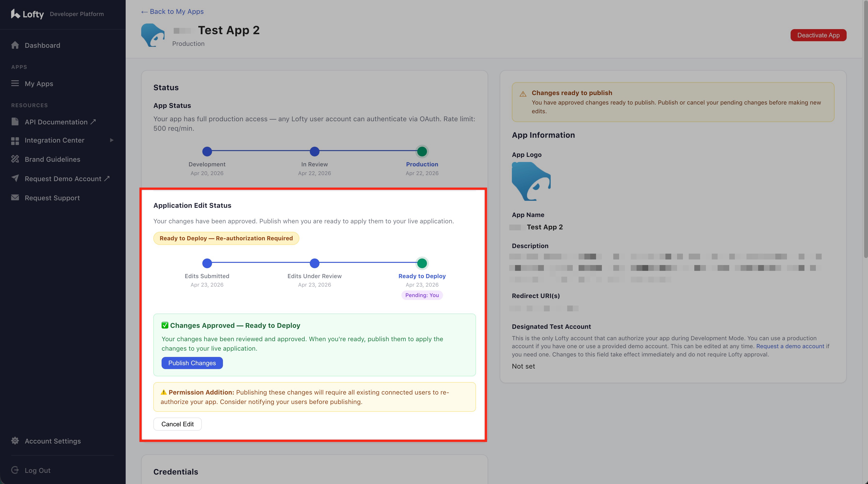Click the Lofty logo in sidebar
This screenshot has width=868, height=484.
(27, 14)
